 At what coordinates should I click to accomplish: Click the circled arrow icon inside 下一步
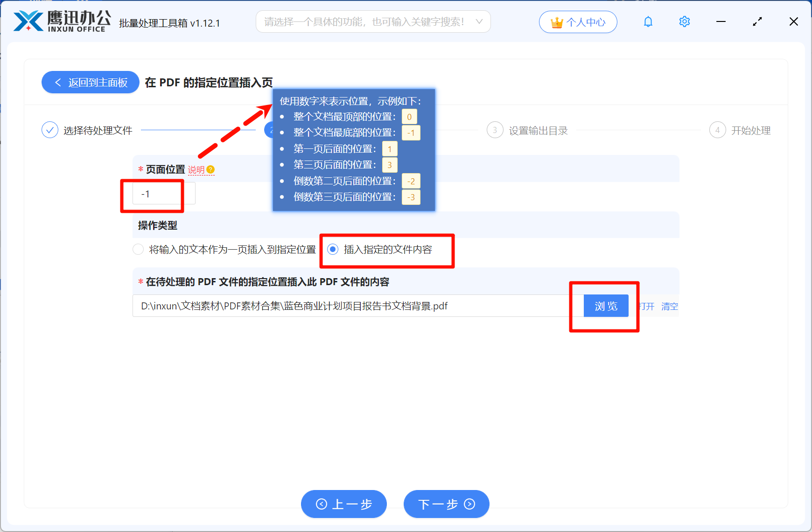pos(469,504)
